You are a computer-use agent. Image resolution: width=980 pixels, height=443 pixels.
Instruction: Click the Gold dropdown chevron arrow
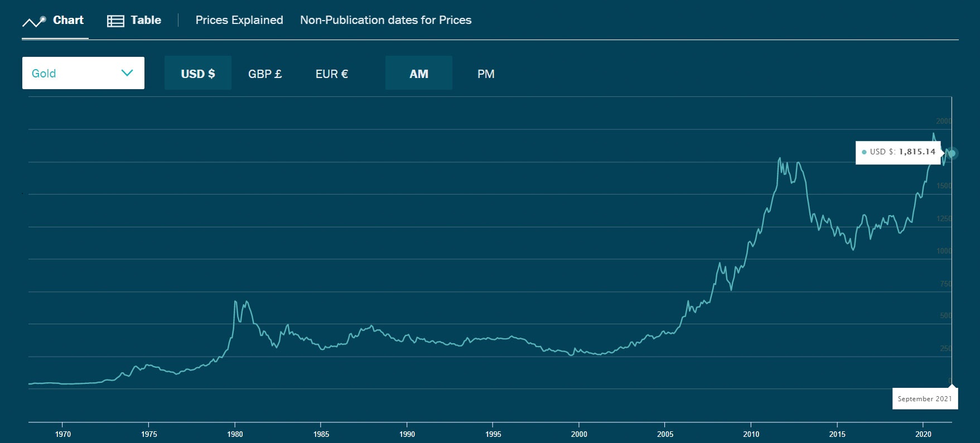[127, 73]
